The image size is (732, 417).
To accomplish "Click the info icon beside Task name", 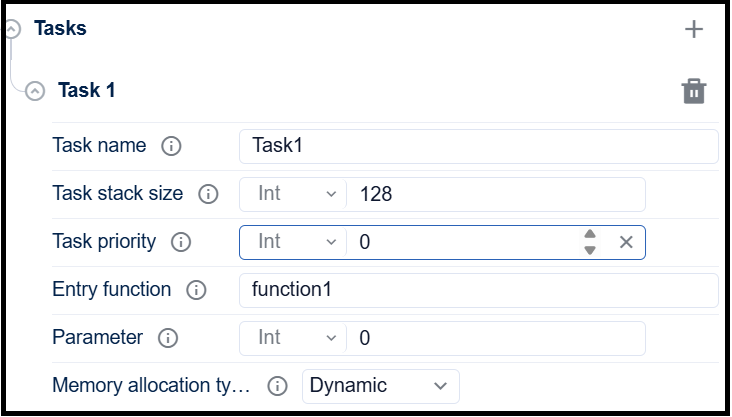I will [x=171, y=146].
